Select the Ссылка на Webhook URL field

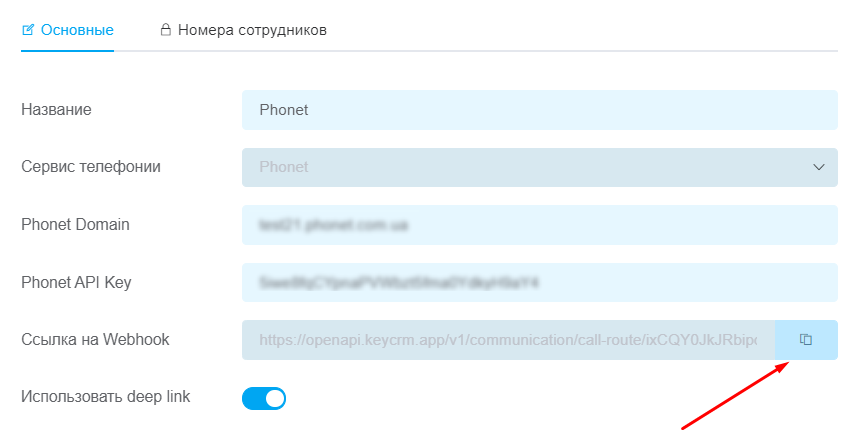pos(508,340)
